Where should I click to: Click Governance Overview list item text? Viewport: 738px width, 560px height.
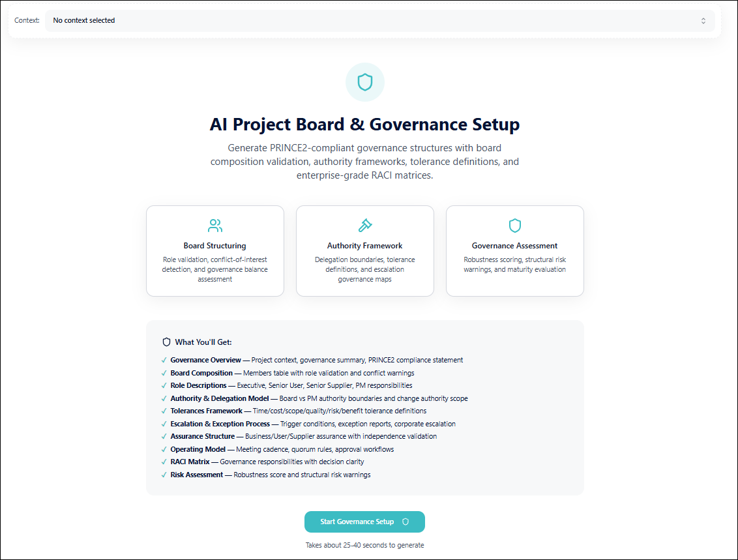point(317,360)
